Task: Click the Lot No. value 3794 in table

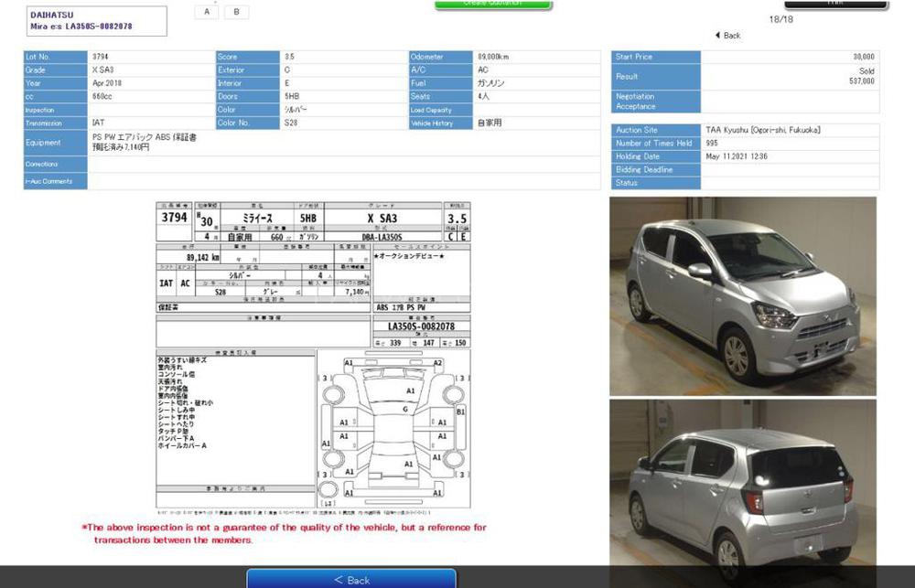Action: pos(151,57)
